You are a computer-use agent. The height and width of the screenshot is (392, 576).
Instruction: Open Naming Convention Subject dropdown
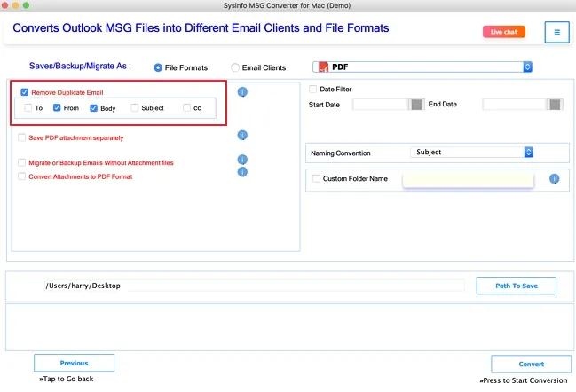(x=471, y=152)
